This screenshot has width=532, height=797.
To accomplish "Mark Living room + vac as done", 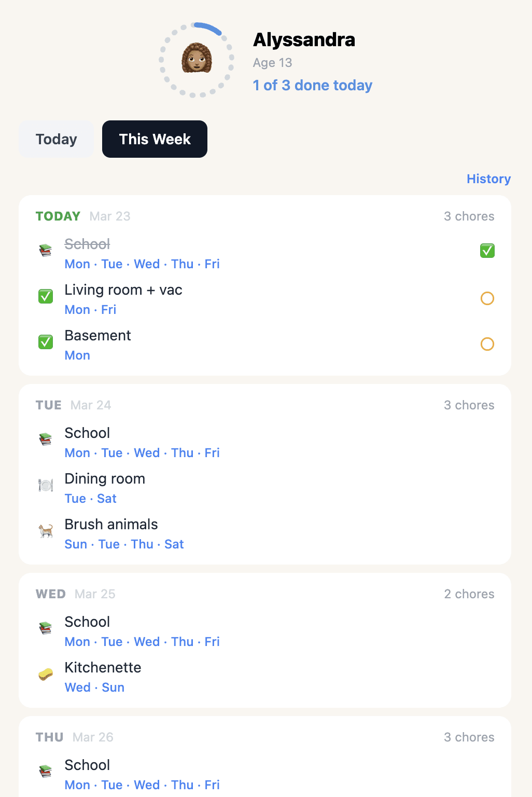I will tap(486, 298).
